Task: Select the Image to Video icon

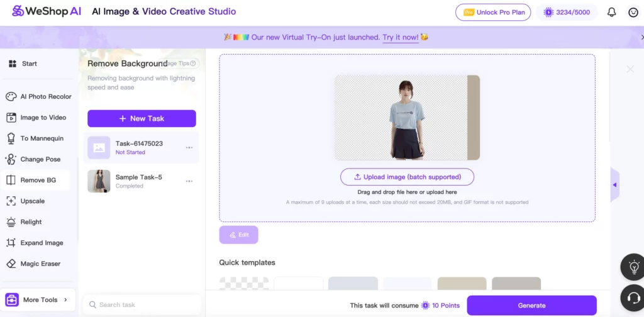Action: [x=11, y=118]
